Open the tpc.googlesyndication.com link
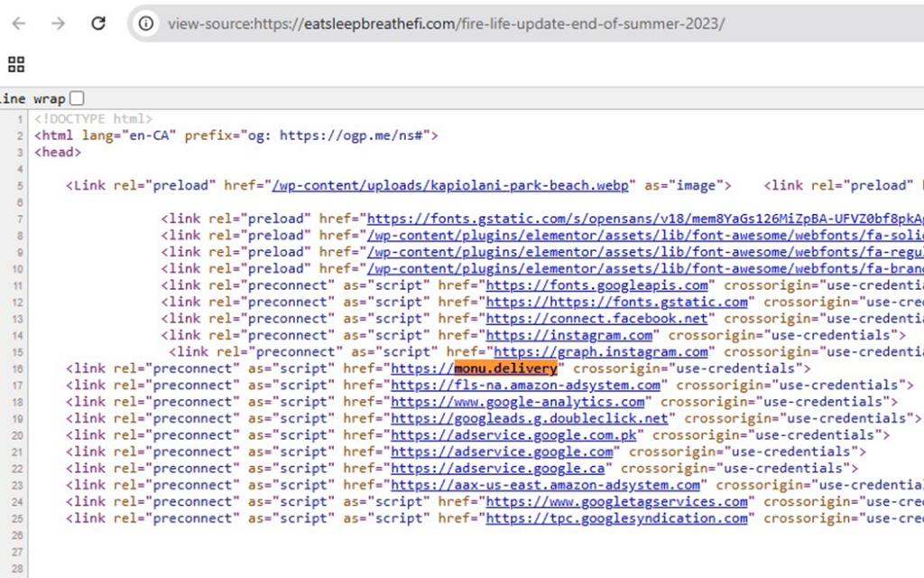This screenshot has height=578, width=924. [x=617, y=518]
